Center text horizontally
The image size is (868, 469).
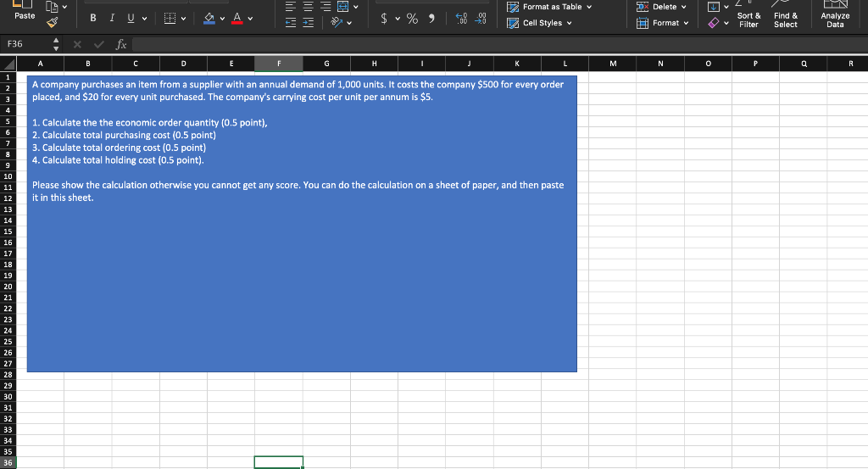[x=309, y=7]
